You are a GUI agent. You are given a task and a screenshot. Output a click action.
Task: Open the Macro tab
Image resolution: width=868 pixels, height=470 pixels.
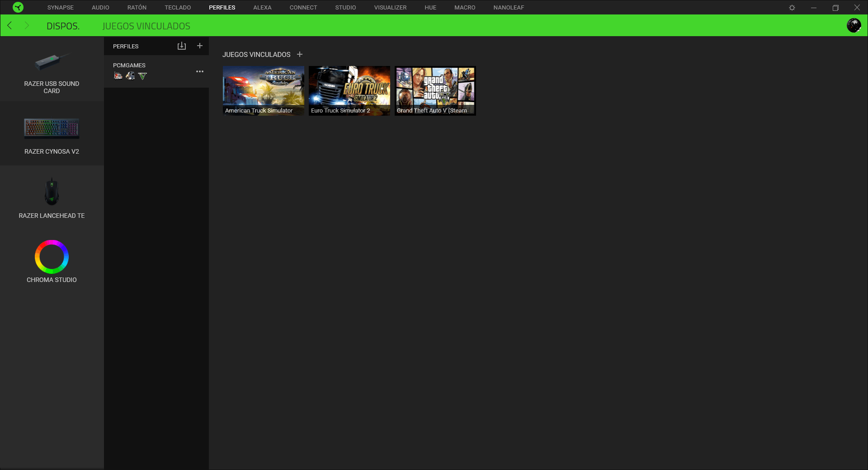465,8
